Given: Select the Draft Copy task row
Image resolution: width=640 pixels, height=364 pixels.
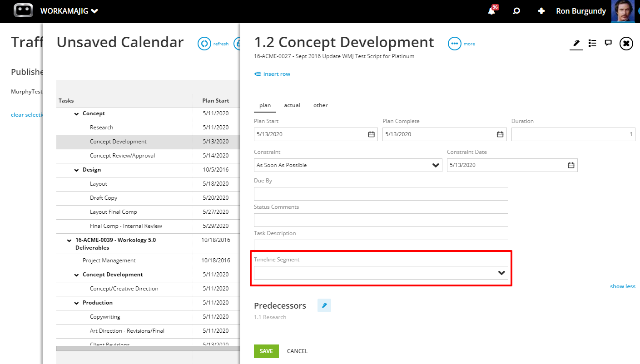Looking at the screenshot, I should click(148, 198).
